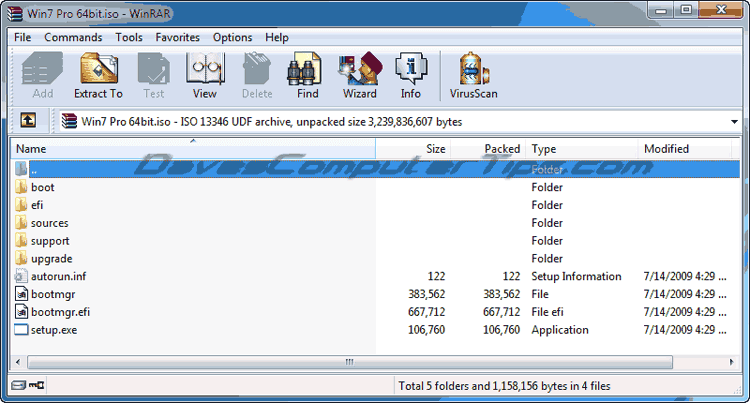Image resolution: width=750 pixels, height=403 pixels.
Task: Show archive Info
Action: click(x=411, y=69)
